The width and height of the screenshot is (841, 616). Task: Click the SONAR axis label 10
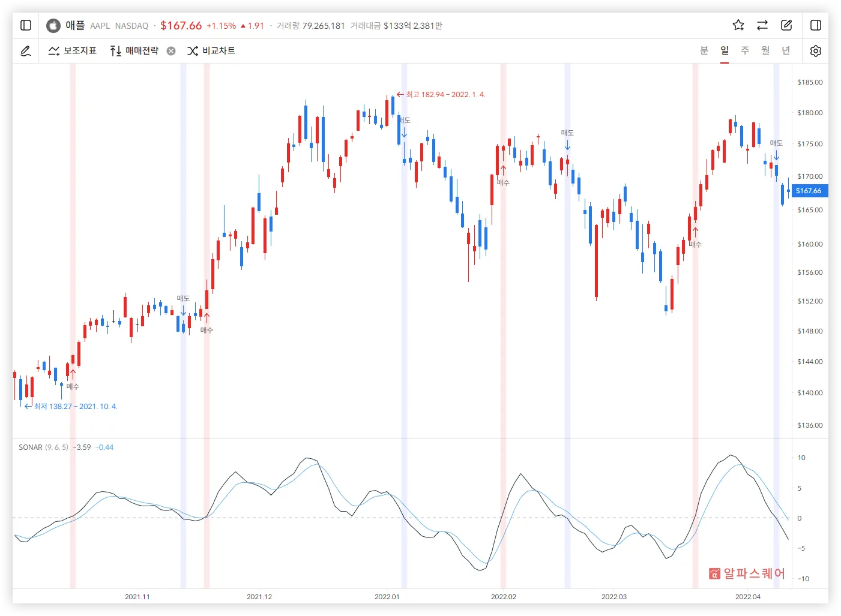pyautogui.click(x=801, y=458)
